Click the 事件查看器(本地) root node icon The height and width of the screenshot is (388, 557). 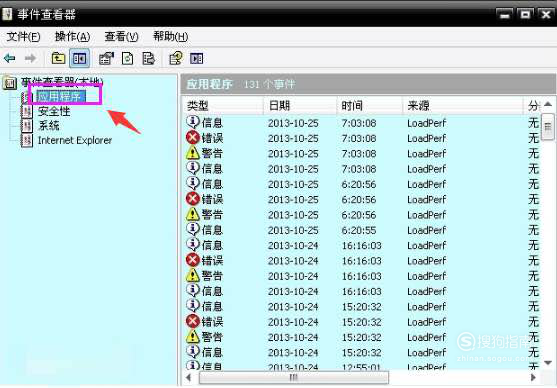tap(10, 83)
